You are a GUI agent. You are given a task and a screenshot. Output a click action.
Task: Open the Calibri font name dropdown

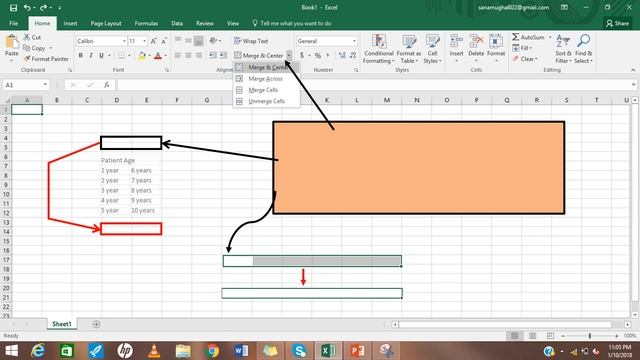(x=124, y=41)
